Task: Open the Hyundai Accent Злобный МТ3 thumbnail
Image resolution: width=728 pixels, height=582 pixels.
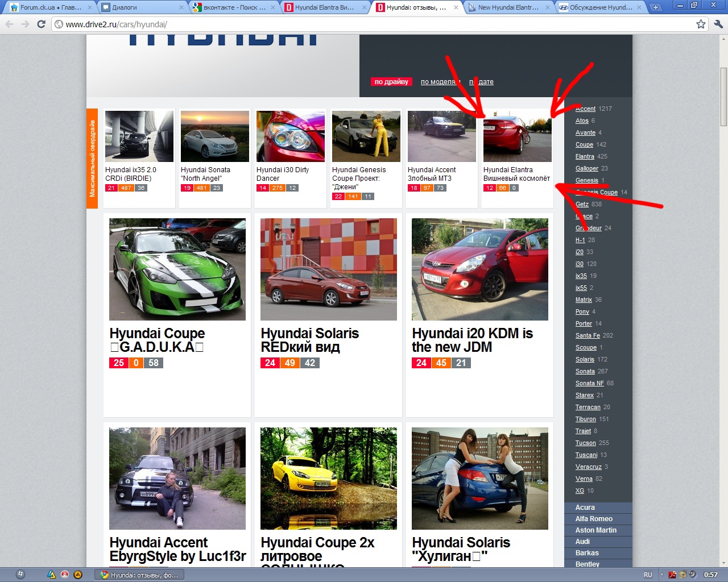Action: click(x=442, y=136)
